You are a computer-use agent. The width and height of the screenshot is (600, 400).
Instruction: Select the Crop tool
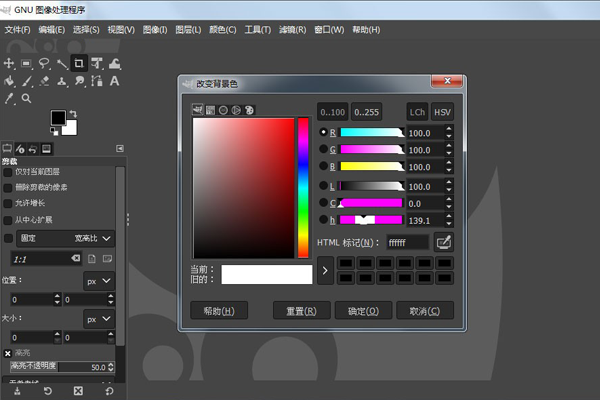pos(79,63)
